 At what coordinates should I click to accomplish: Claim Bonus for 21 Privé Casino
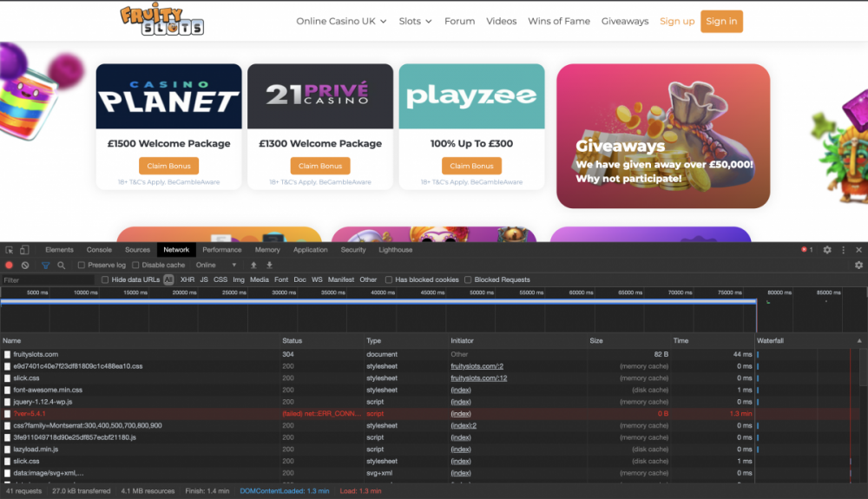(320, 166)
